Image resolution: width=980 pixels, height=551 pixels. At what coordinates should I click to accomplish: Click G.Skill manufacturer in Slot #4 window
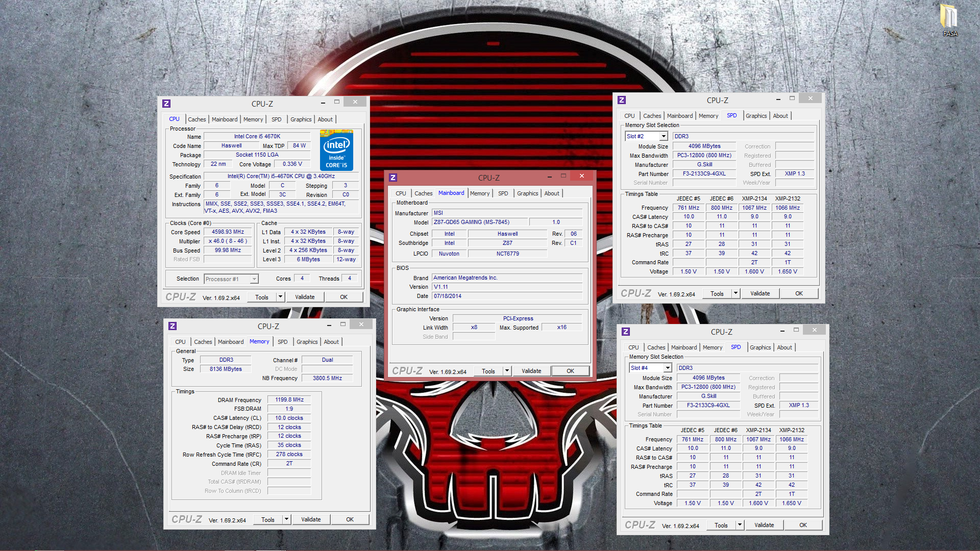click(708, 396)
